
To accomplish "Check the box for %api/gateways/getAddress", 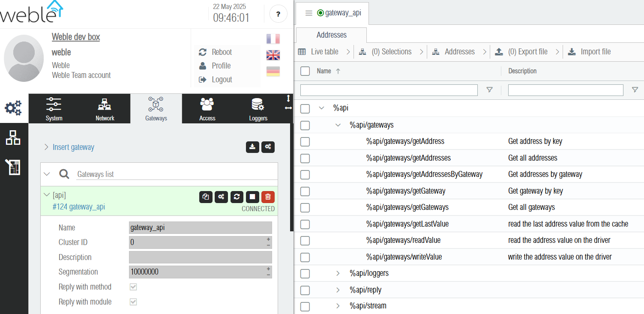I will (x=305, y=142).
